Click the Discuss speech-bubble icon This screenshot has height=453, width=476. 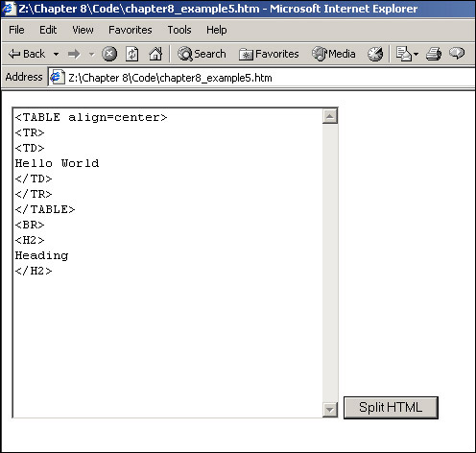click(x=457, y=53)
